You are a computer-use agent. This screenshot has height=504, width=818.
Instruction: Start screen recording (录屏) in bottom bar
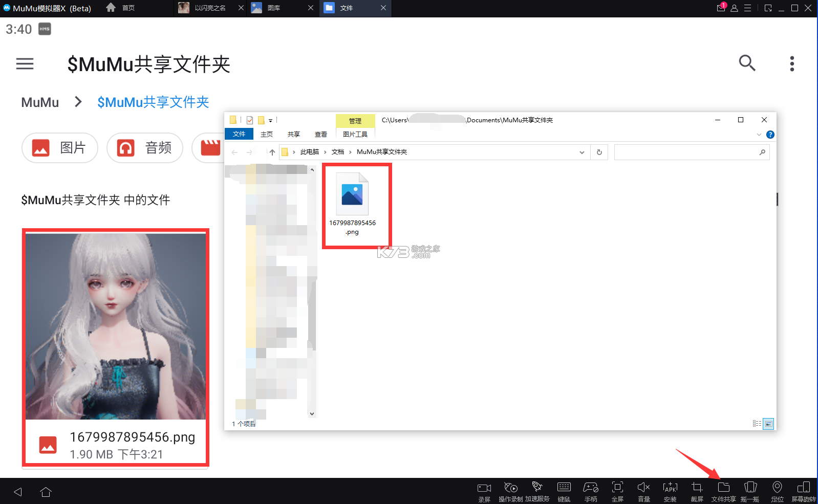pos(484,492)
